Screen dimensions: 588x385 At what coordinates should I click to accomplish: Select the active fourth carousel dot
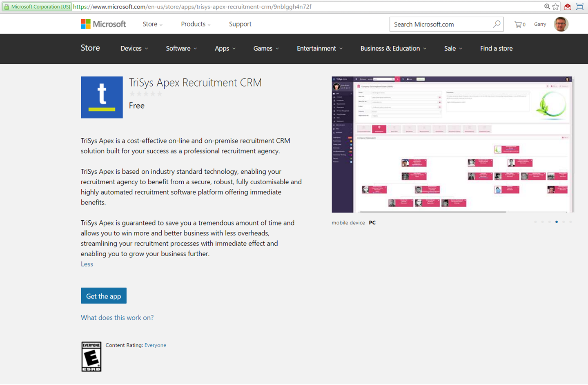[x=557, y=222]
